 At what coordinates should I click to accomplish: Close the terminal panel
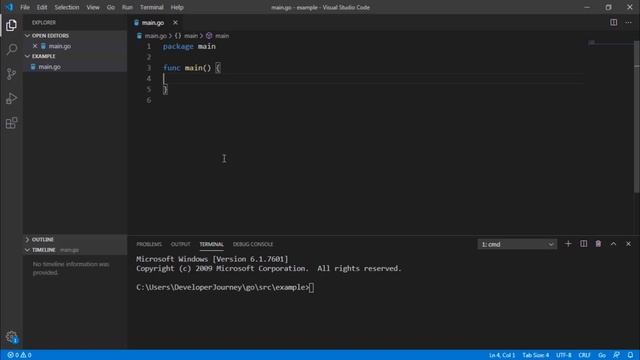point(628,244)
